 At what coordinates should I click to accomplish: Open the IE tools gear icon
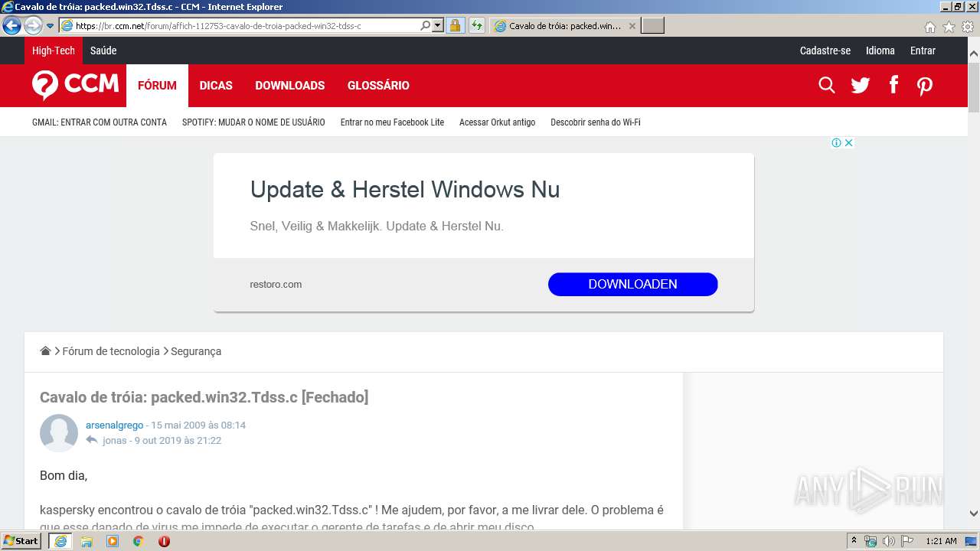coord(967,27)
